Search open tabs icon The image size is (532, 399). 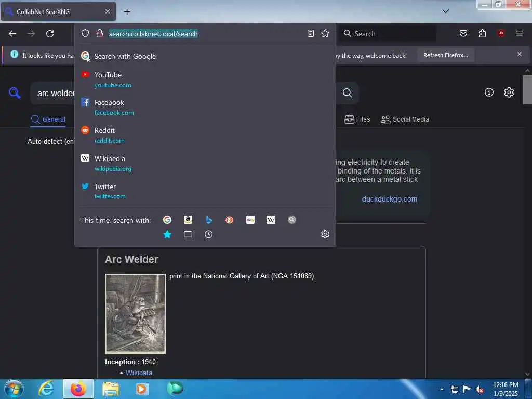[x=188, y=234]
